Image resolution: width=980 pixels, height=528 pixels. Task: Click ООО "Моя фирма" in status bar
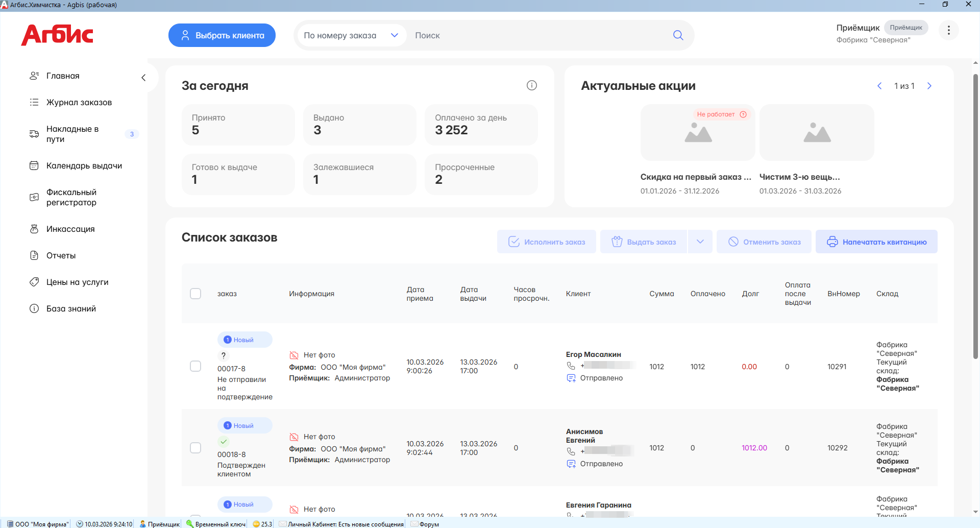click(x=37, y=524)
